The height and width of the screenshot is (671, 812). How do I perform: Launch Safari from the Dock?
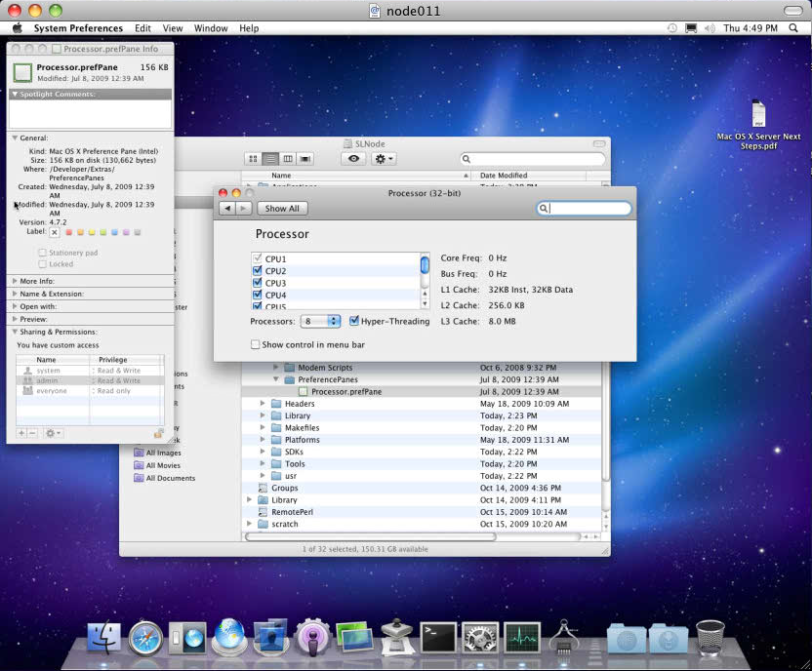[x=145, y=637]
